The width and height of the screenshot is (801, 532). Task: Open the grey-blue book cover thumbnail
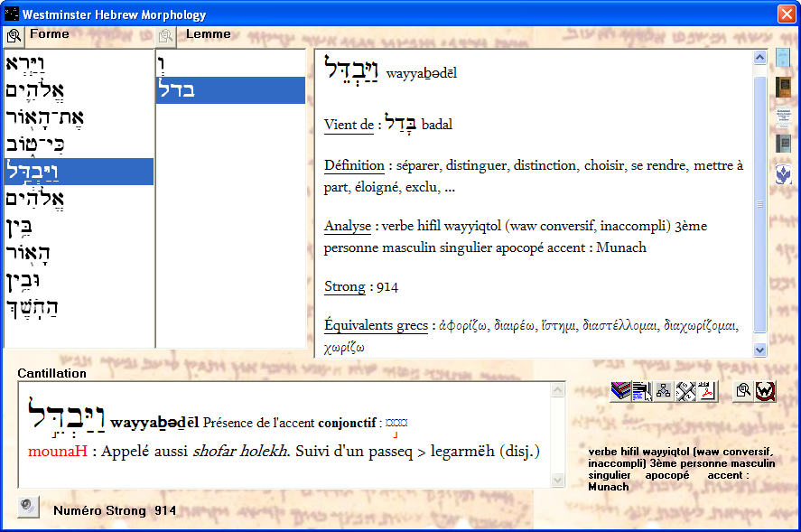tap(783, 144)
